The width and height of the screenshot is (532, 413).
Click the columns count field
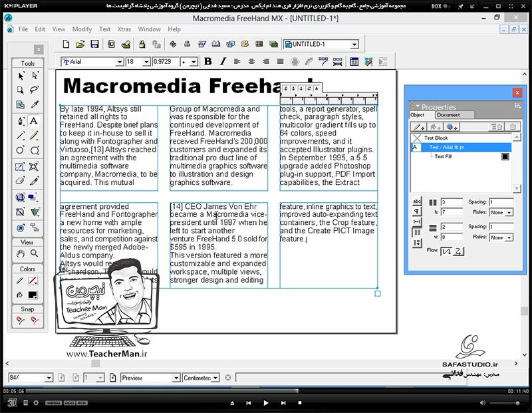452,202
